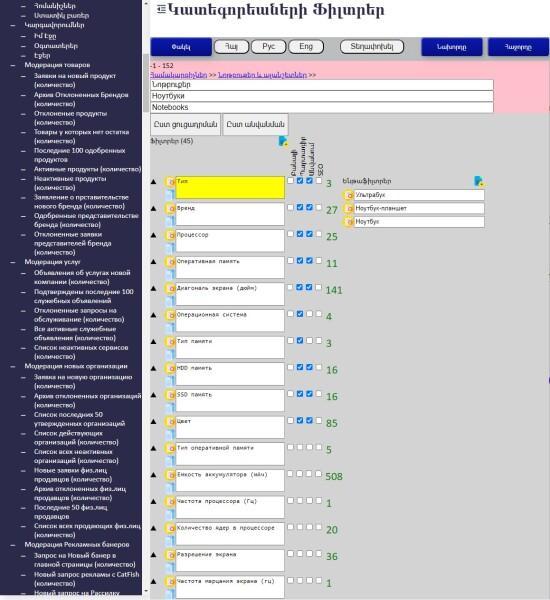The height and width of the screenshot is (600, 550).
Task: Click the Նախորդը navigation button
Action: 452,47
